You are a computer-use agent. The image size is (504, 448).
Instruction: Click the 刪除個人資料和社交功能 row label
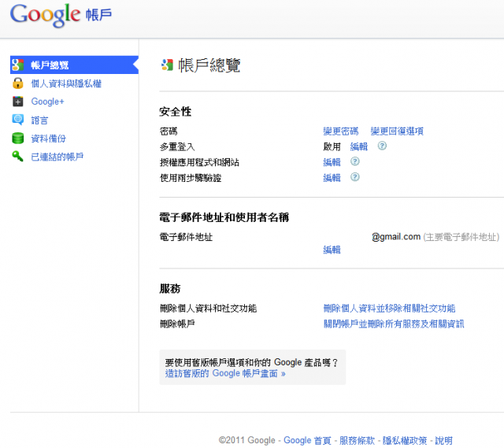click(x=208, y=308)
